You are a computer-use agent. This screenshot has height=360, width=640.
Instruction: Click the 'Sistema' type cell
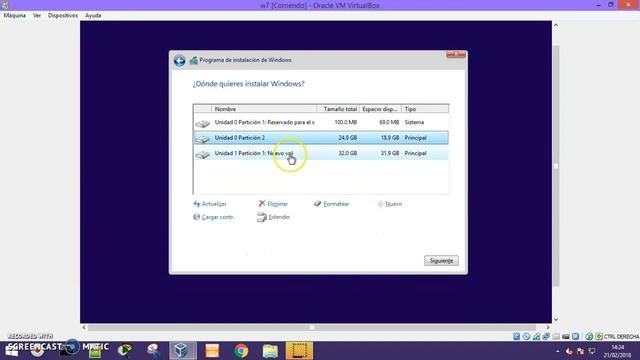(x=414, y=122)
